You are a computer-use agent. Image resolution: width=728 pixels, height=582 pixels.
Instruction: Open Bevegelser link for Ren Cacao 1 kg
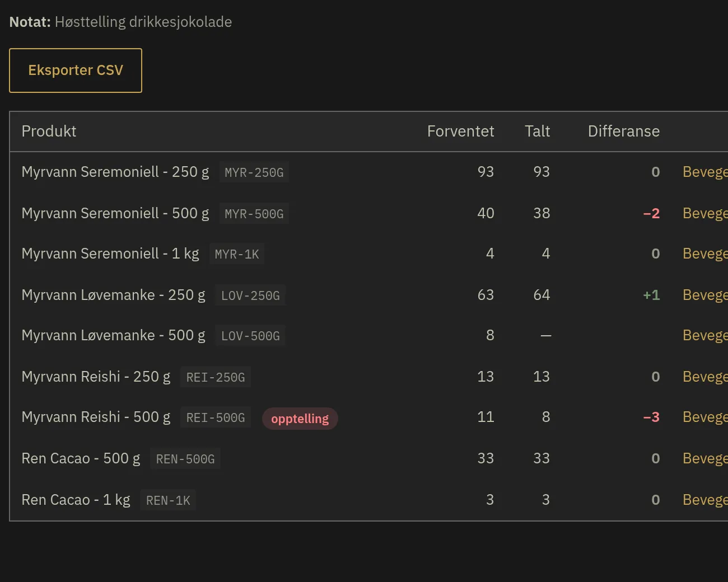pyautogui.click(x=705, y=500)
